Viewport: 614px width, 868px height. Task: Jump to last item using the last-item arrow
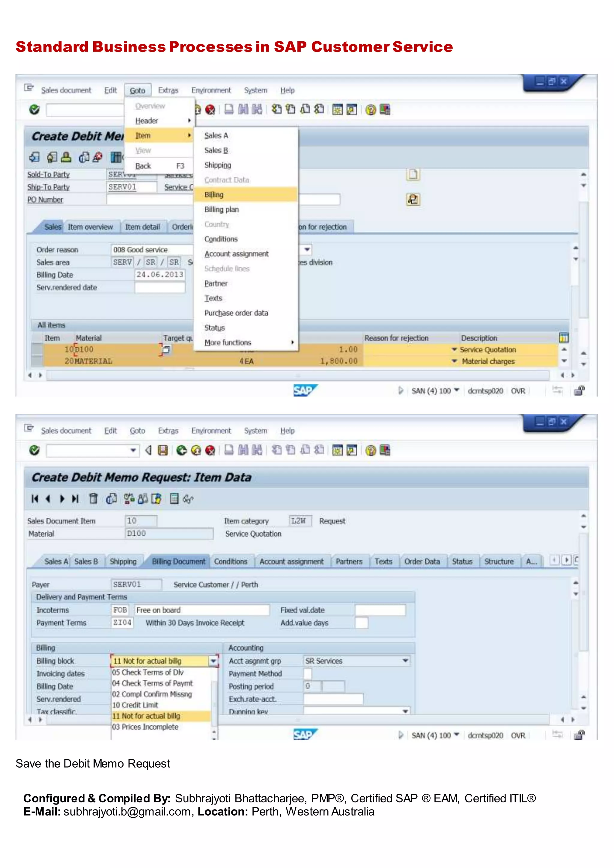[x=75, y=499]
